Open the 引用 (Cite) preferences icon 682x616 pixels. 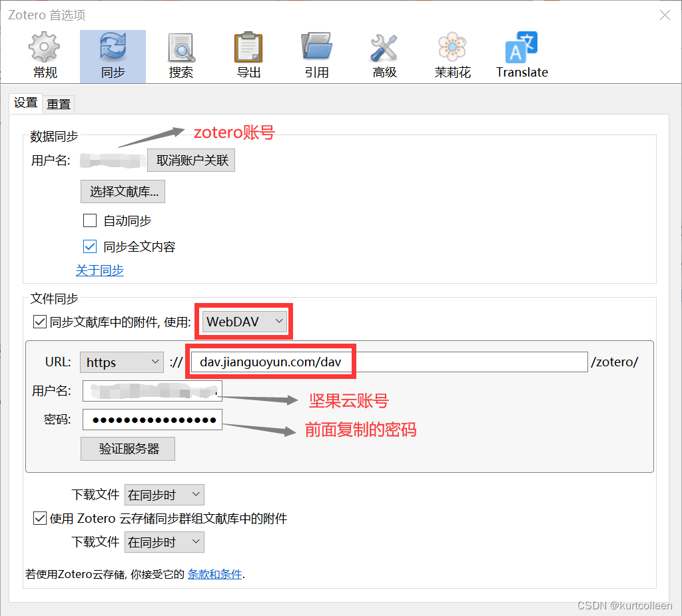tap(316, 55)
